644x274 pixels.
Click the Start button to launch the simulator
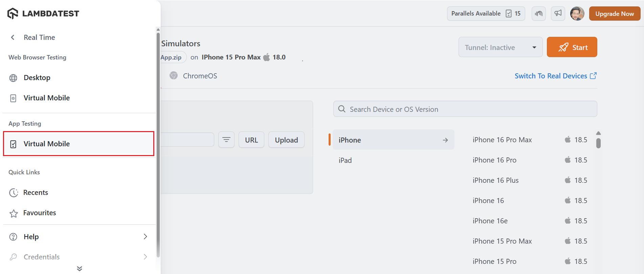click(x=572, y=47)
